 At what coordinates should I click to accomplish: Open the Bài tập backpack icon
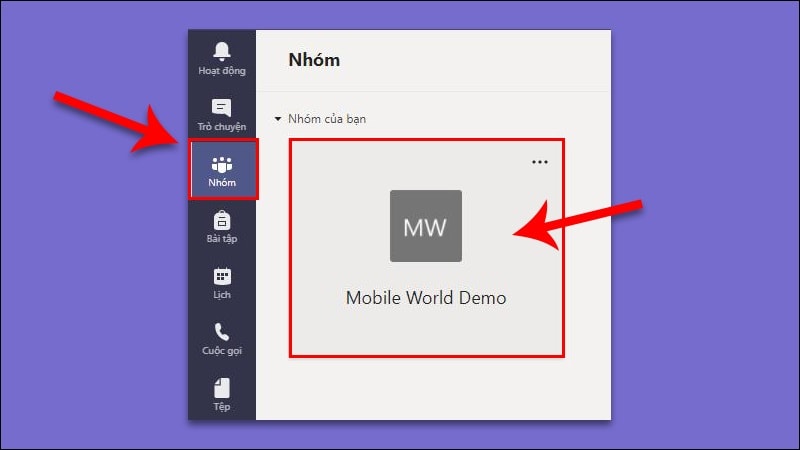point(221,220)
